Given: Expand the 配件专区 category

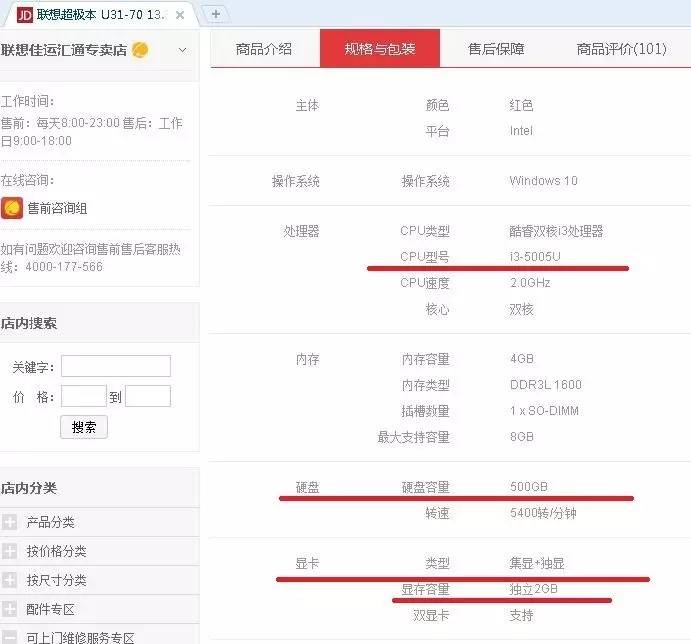Looking at the screenshot, I should point(9,609).
